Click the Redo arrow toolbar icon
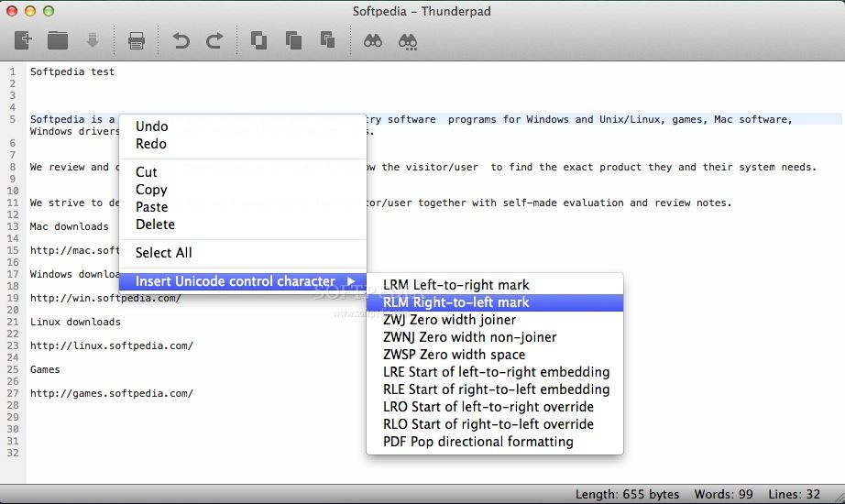The width and height of the screenshot is (845, 504). point(214,41)
